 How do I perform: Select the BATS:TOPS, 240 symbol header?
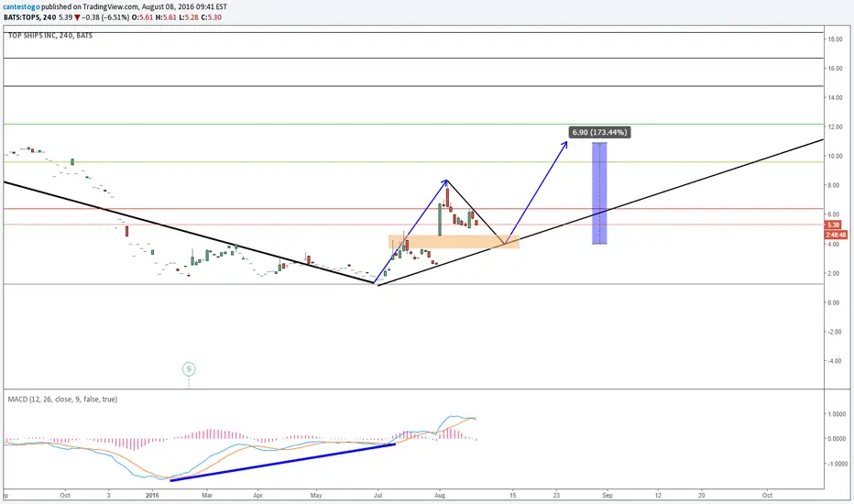coord(29,17)
